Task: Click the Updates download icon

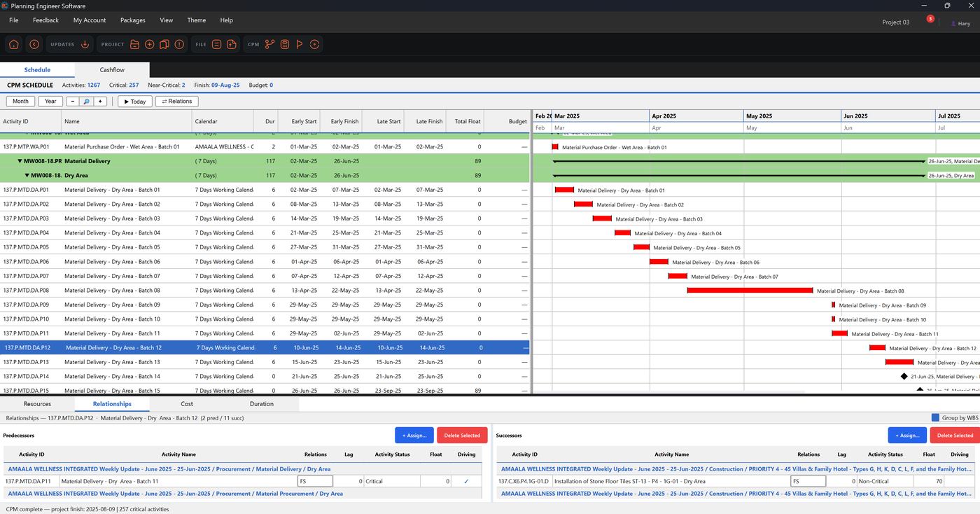Action: tap(85, 44)
